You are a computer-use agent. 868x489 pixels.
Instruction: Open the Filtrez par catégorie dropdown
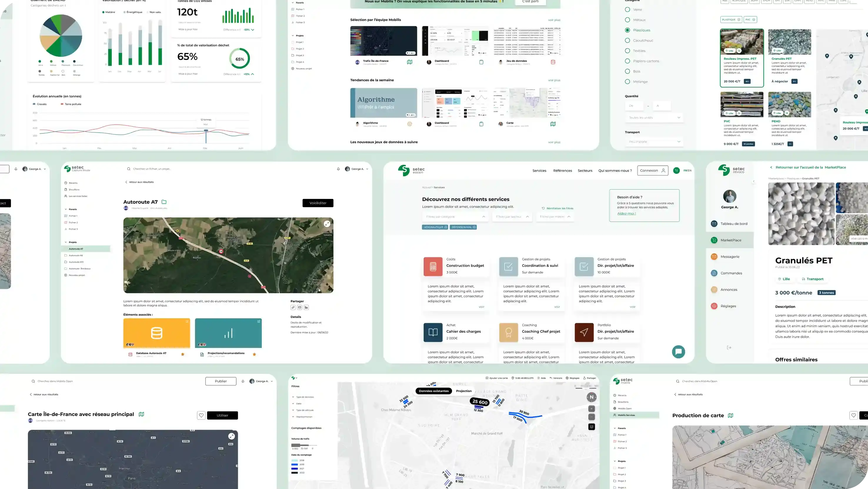455,217
